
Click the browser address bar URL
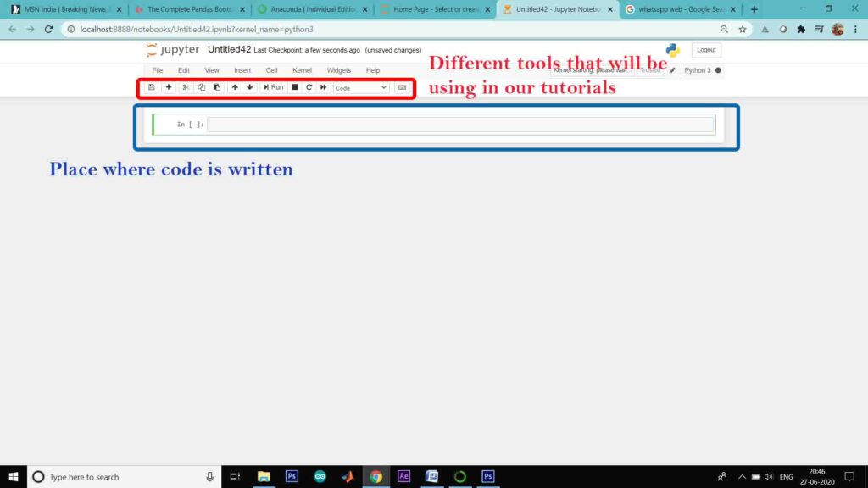tap(197, 30)
